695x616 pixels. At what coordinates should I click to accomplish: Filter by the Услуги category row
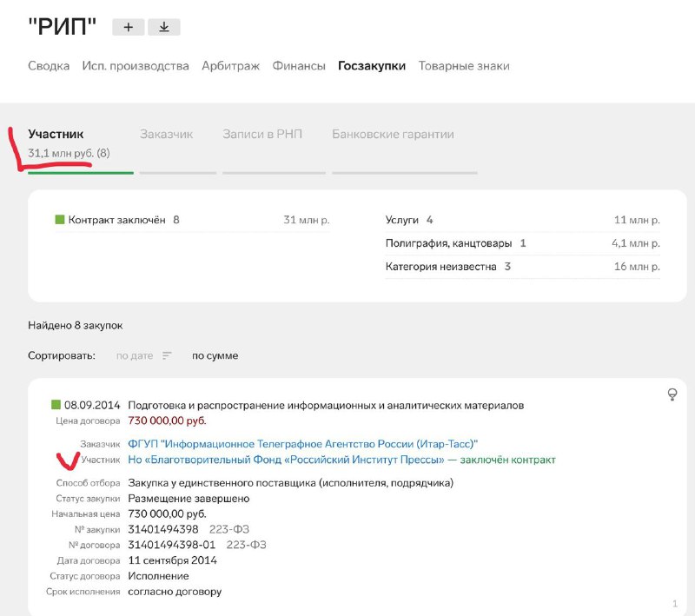(523, 220)
